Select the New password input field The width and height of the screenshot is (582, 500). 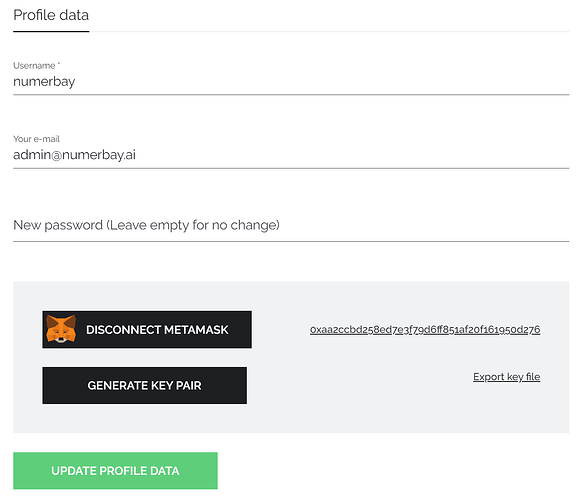point(291,225)
